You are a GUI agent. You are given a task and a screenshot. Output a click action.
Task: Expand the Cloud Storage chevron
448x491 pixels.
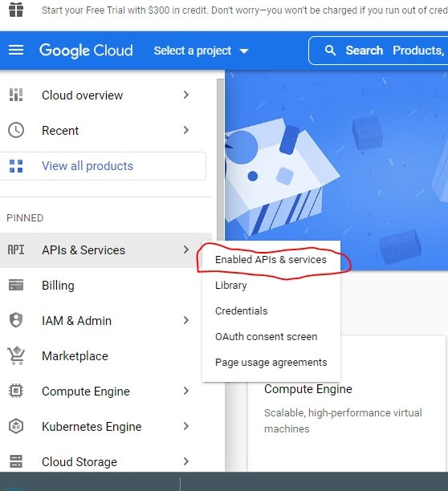click(186, 461)
